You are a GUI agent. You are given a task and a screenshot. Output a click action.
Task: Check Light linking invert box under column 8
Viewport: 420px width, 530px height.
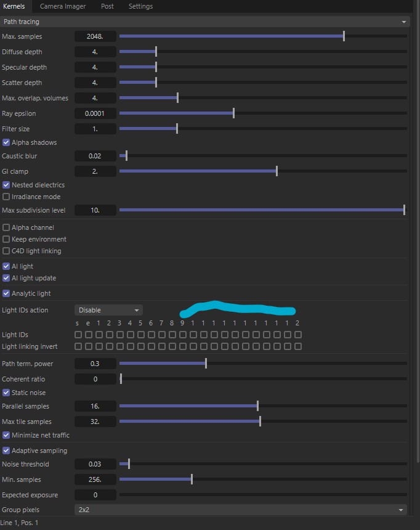[172, 346]
